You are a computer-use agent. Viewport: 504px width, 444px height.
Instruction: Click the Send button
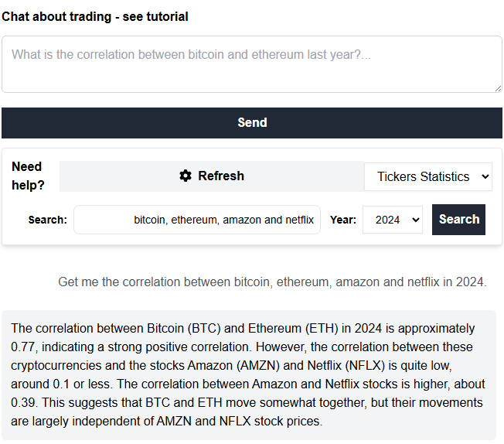coord(252,123)
